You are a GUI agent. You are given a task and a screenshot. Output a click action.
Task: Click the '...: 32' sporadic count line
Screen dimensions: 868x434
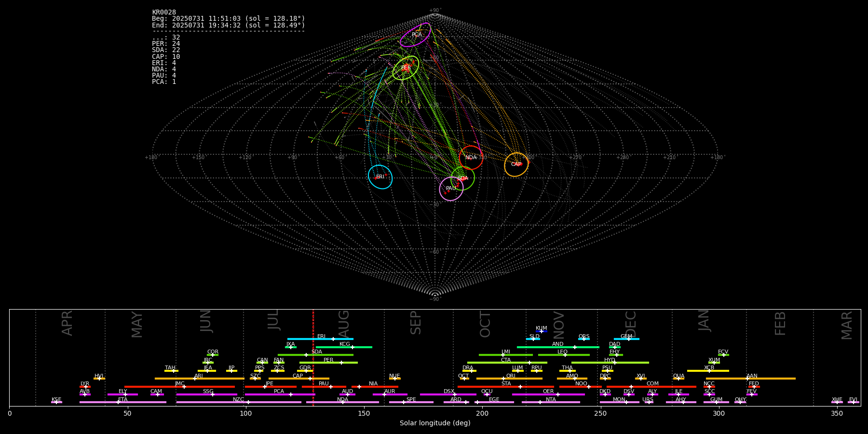click(x=166, y=37)
